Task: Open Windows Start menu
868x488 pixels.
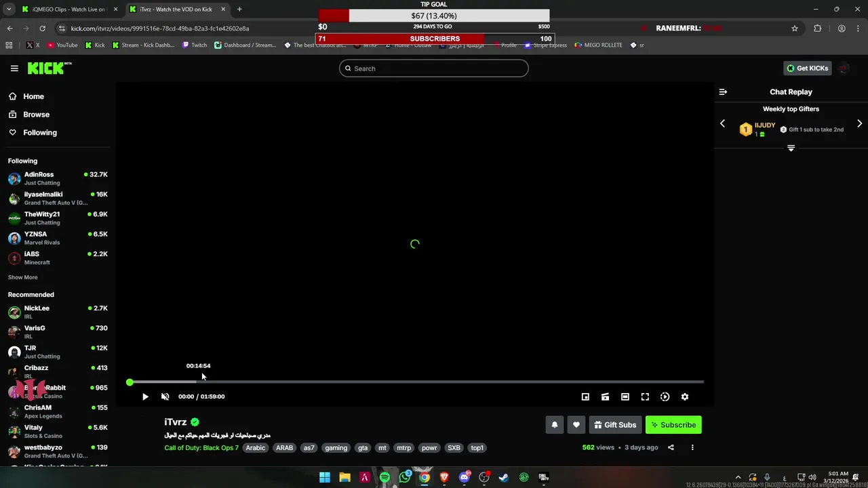Action: (325, 477)
